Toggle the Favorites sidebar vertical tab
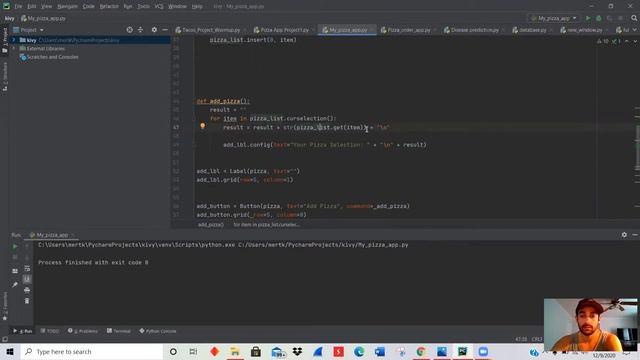 point(5,306)
